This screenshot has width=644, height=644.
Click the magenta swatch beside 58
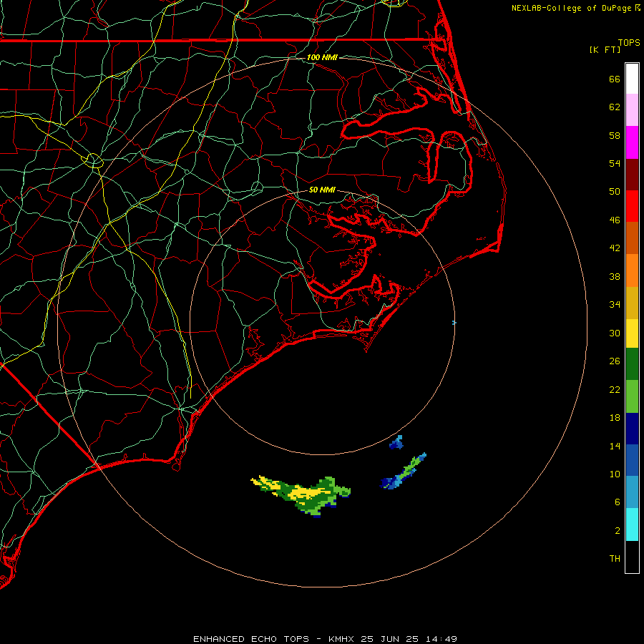632,142
